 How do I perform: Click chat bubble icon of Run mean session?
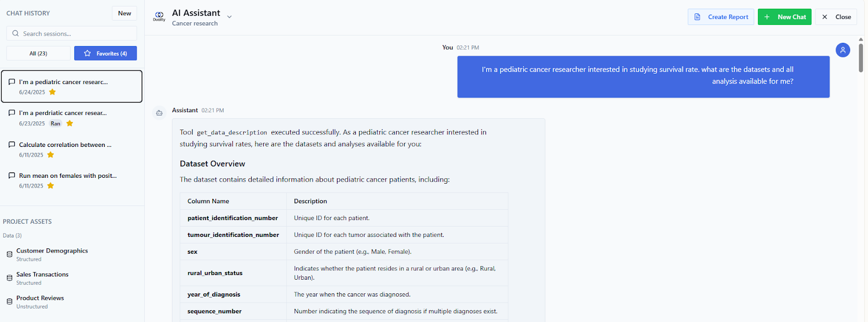pos(11,176)
